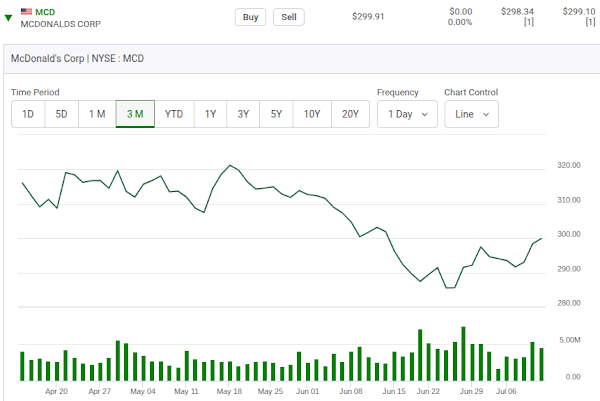Click the MCDONALDS CORP company name
Screen dimensions: 600x401
click(61, 24)
